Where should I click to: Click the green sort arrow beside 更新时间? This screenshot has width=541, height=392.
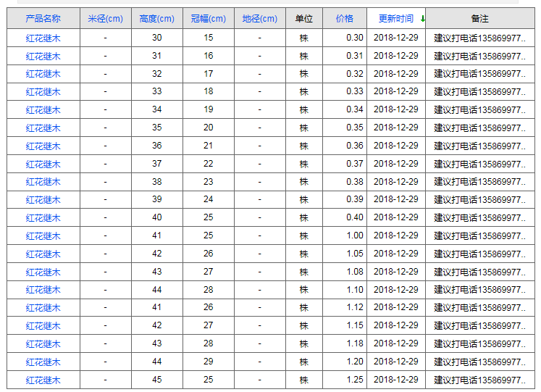(423, 19)
